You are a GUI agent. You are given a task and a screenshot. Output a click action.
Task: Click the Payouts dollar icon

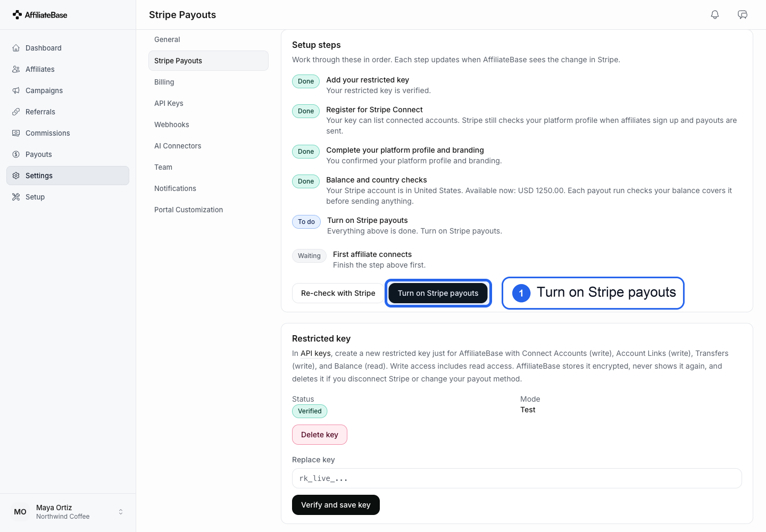pyautogui.click(x=16, y=154)
